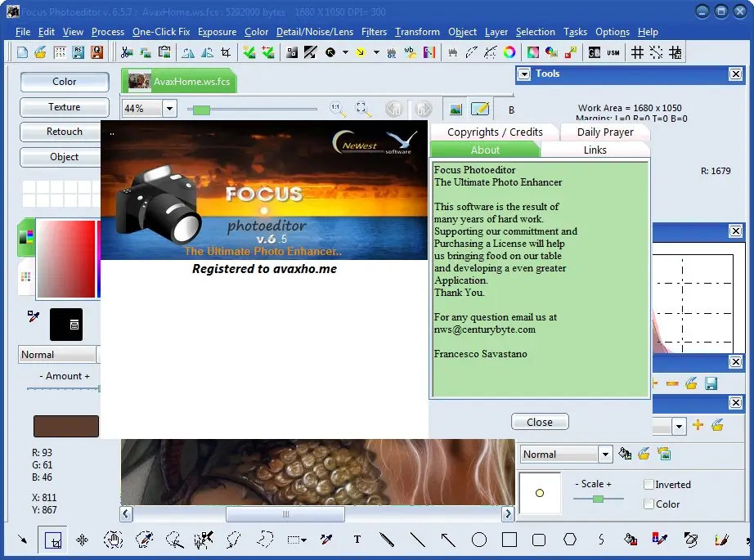Click the Close button in About dialog
This screenshot has width=754, height=560.
pyautogui.click(x=540, y=422)
